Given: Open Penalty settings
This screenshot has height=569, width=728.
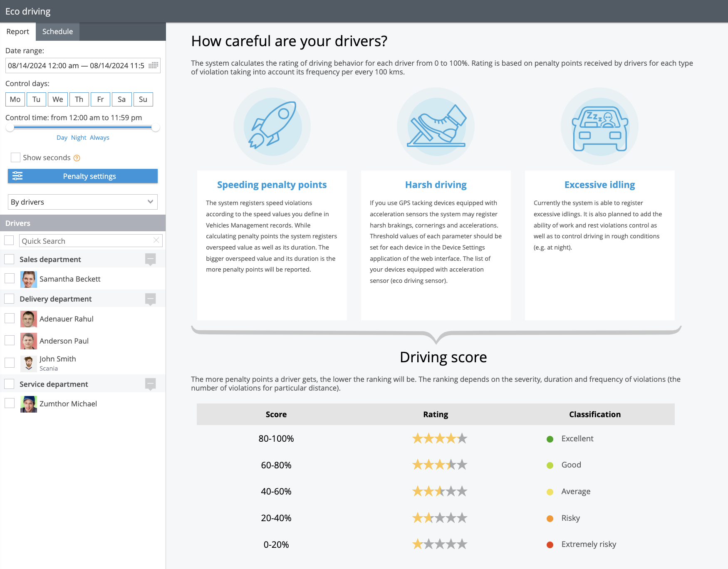Looking at the screenshot, I should coord(82,176).
